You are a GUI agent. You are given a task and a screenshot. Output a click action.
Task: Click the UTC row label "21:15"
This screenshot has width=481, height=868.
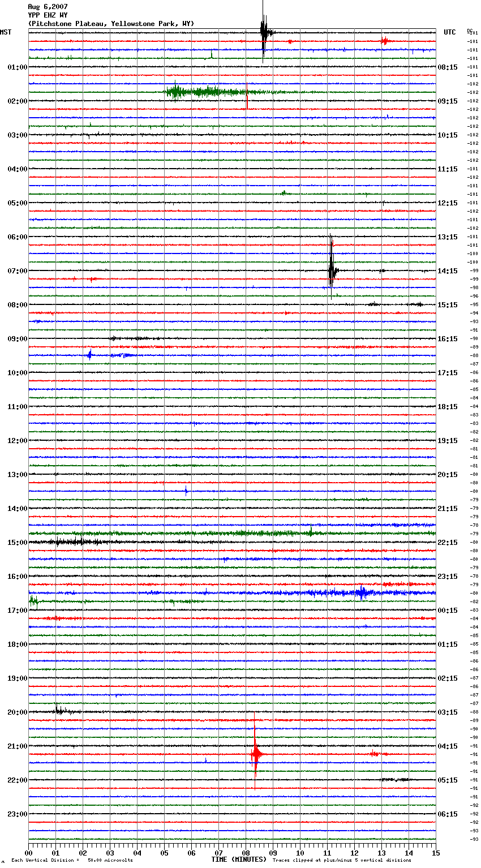pyautogui.click(x=448, y=509)
